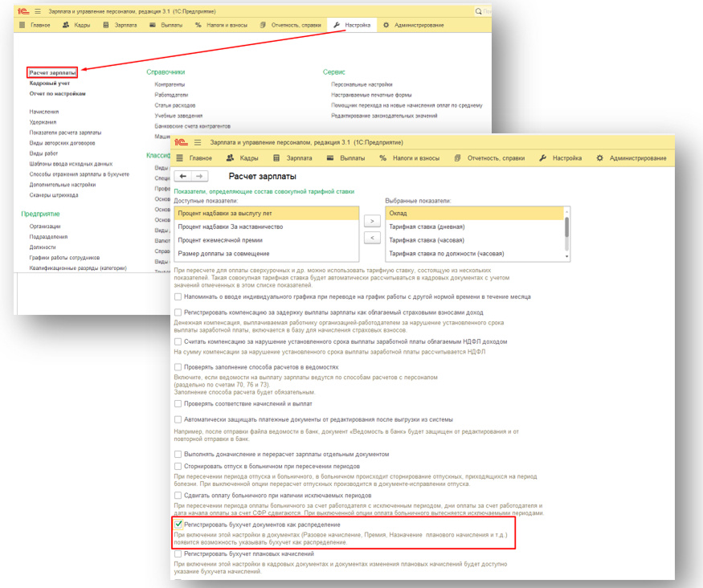Open Удержания link
This screenshot has height=588, width=703.
(43, 122)
